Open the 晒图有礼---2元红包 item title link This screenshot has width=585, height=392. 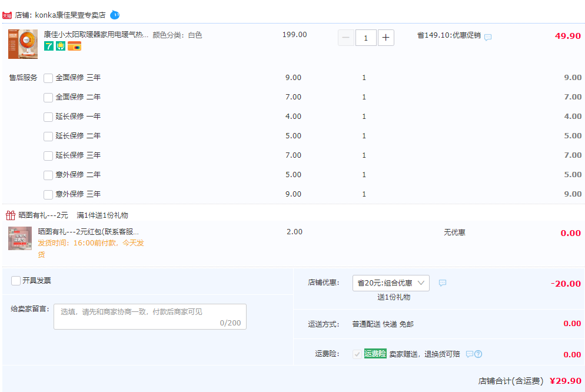(88, 232)
